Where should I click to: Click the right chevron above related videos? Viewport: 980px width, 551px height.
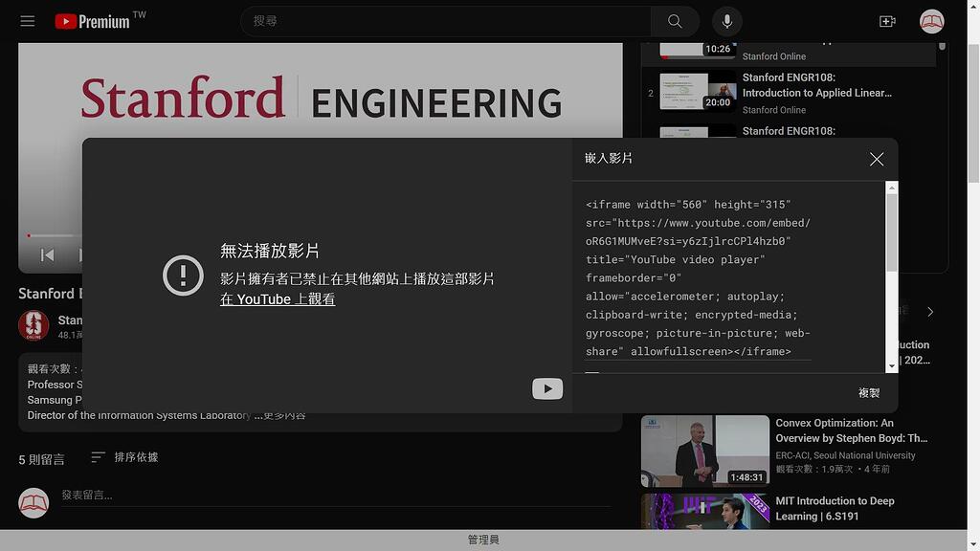click(928, 311)
